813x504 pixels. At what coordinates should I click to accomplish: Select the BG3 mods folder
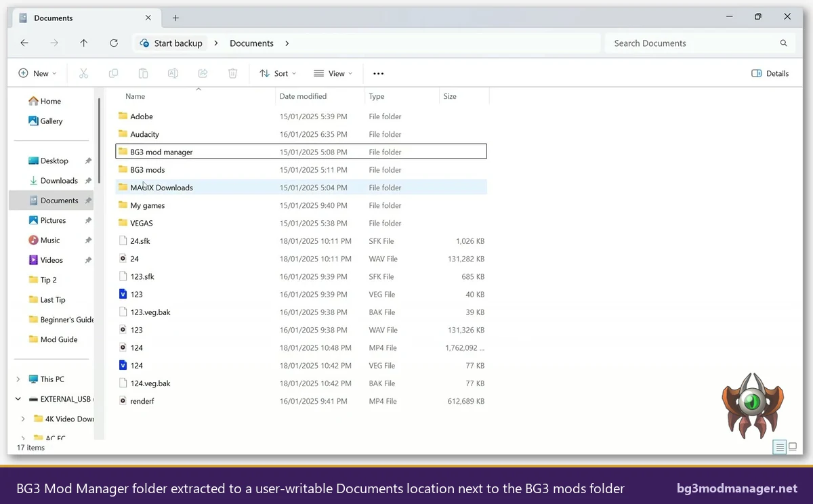tap(301, 169)
